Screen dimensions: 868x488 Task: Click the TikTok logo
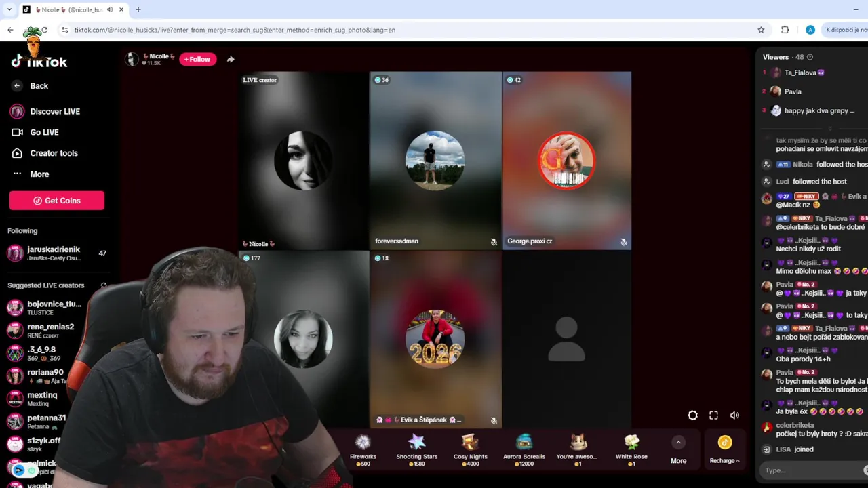coord(39,62)
